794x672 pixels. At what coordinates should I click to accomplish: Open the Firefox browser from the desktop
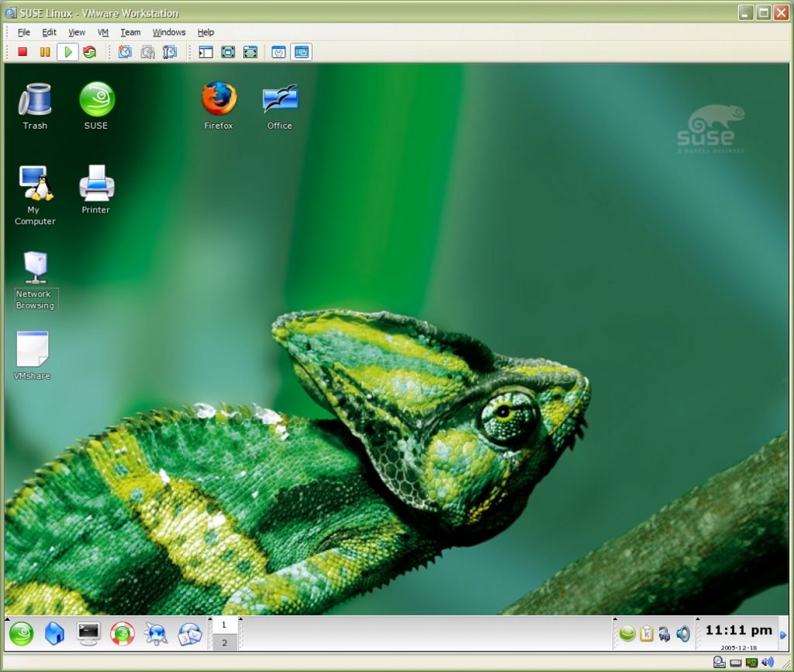click(x=218, y=101)
